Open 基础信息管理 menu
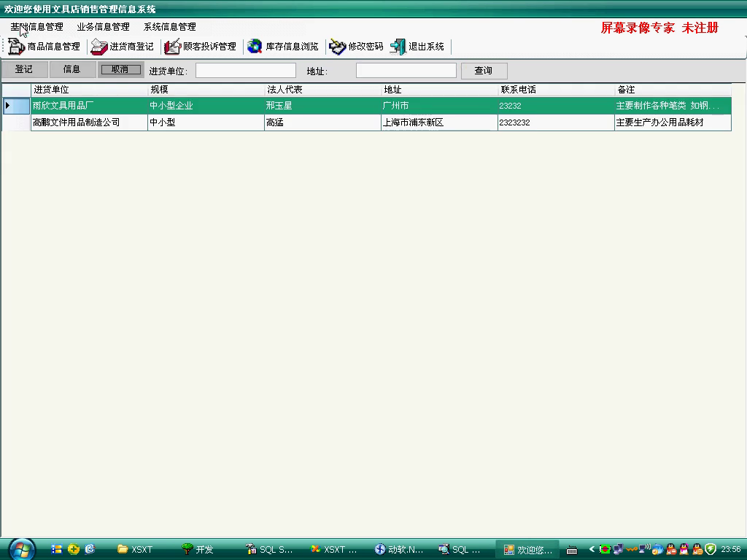 (36, 27)
